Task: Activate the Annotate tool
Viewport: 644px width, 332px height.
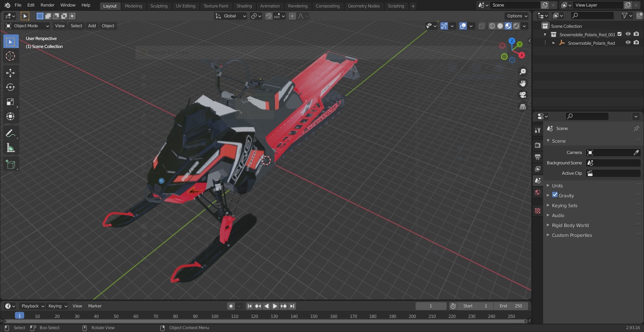Action: pos(10,134)
